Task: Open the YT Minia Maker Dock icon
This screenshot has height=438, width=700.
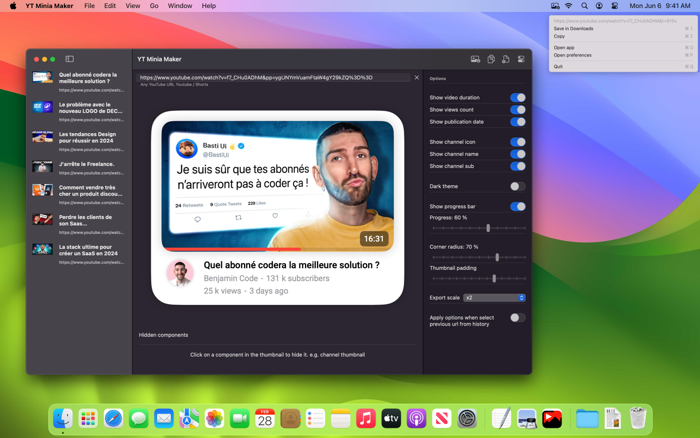Action: coord(552,419)
